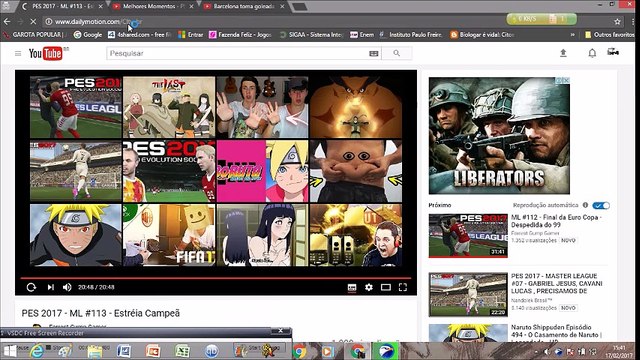Image resolution: width=640 pixels, height=360 pixels.
Task: Open Word from taskbar
Action: (x=124, y=351)
